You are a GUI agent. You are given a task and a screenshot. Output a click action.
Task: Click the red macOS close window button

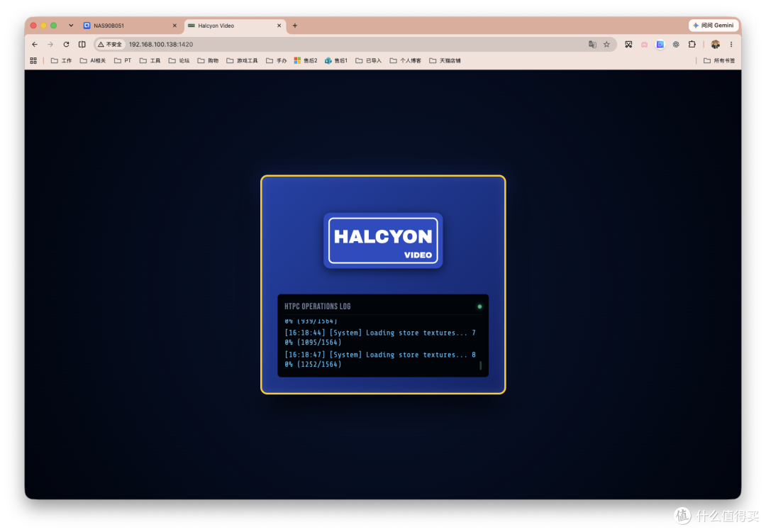[x=34, y=26]
